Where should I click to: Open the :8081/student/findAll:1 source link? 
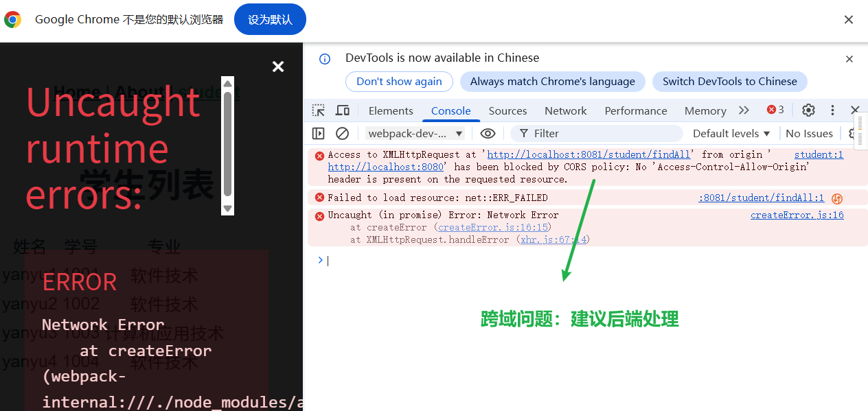point(761,198)
